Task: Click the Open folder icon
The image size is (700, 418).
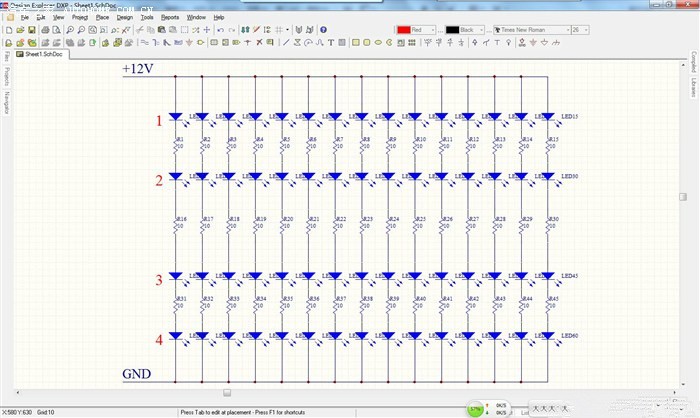Action: [x=21, y=30]
